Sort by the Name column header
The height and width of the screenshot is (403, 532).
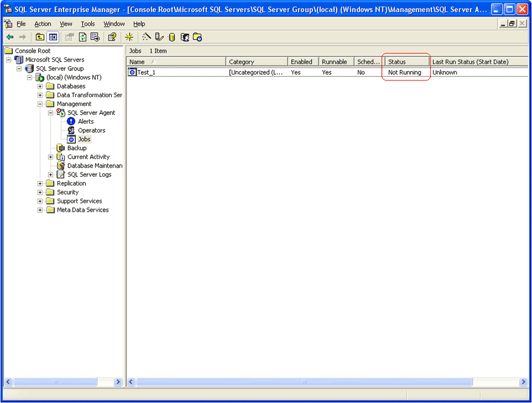coord(176,62)
